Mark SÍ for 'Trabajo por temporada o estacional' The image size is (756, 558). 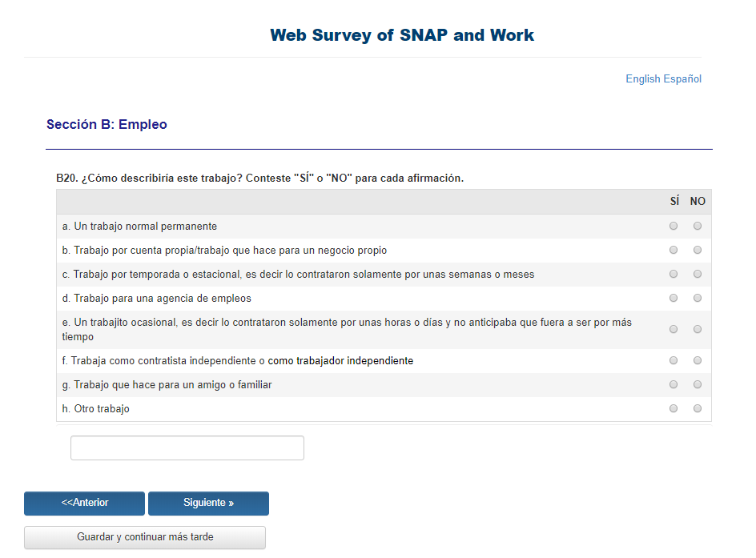click(674, 275)
